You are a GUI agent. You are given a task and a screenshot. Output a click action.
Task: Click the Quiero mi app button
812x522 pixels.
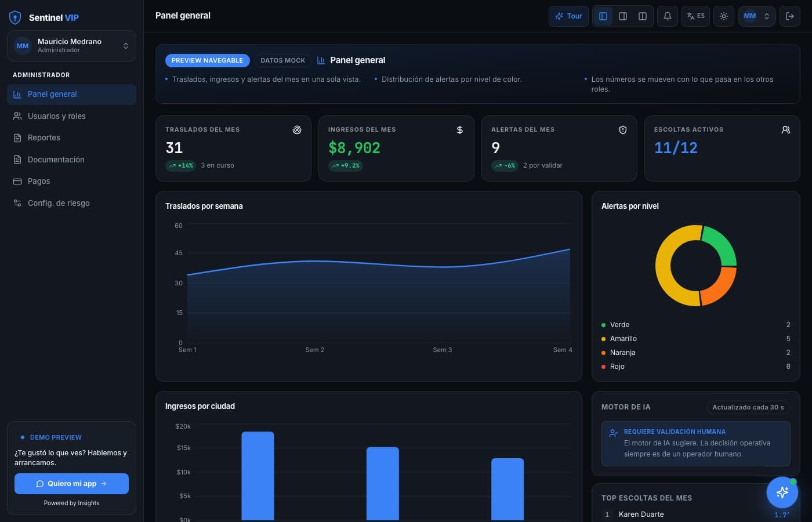click(x=71, y=484)
